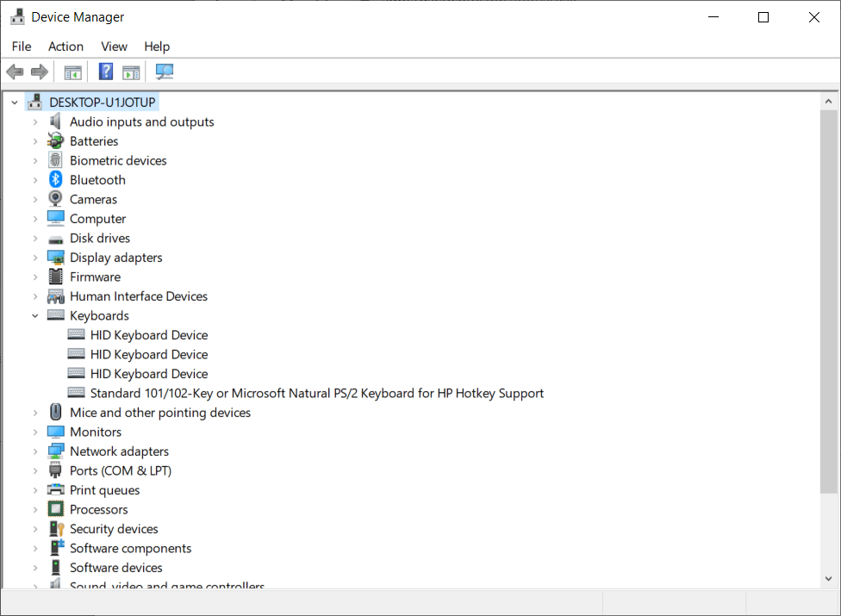This screenshot has width=841, height=616.
Task: Select Standard 101/102-Key PS/2 Keyboard entry
Action: [317, 393]
